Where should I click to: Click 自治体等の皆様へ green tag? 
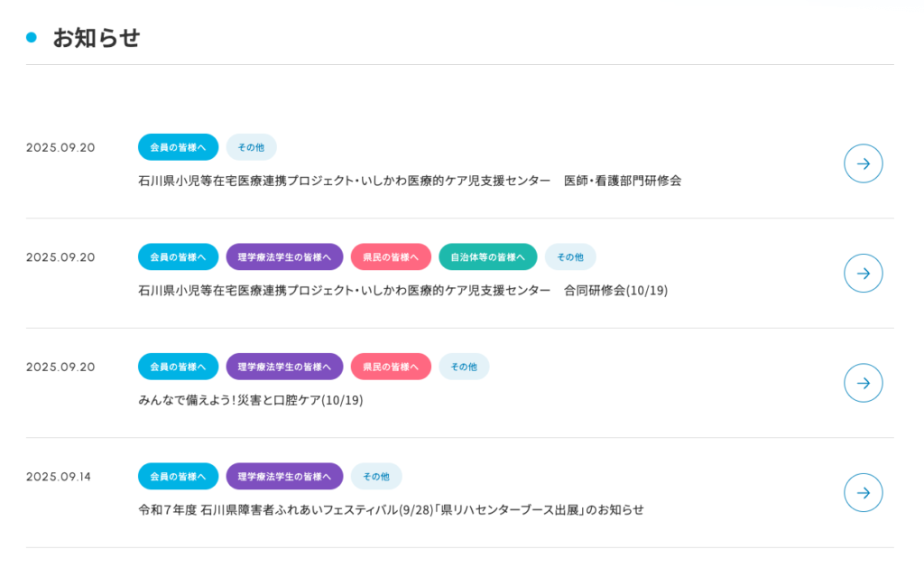487,257
